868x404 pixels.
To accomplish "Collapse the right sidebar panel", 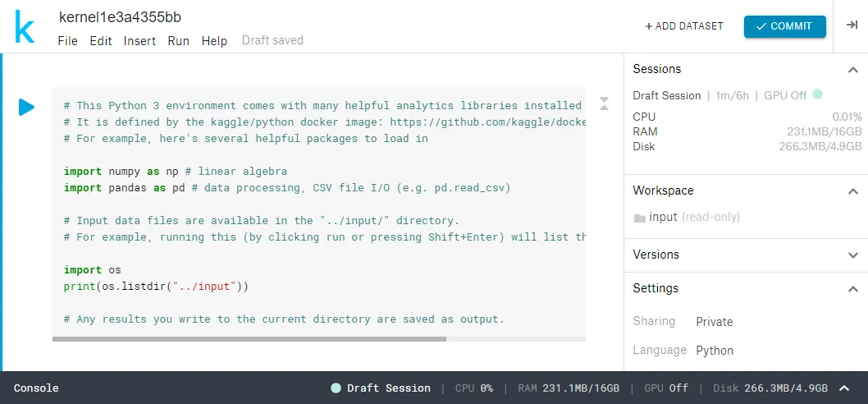I will pos(852,26).
